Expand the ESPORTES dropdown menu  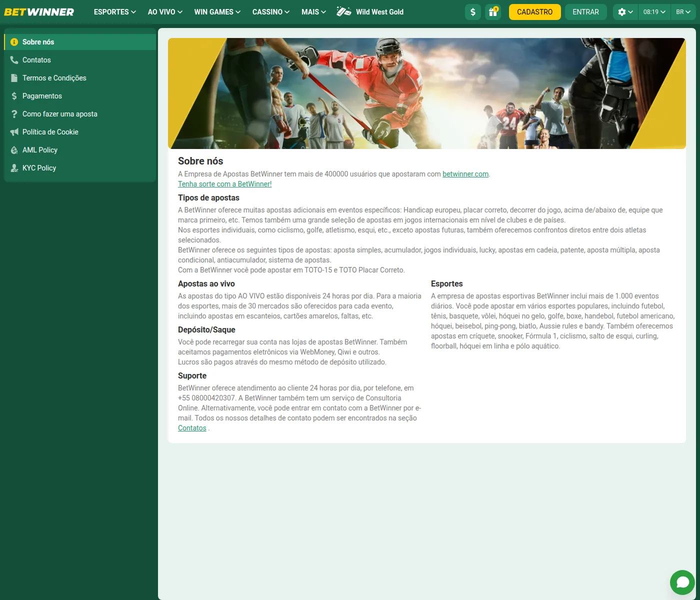coord(115,12)
